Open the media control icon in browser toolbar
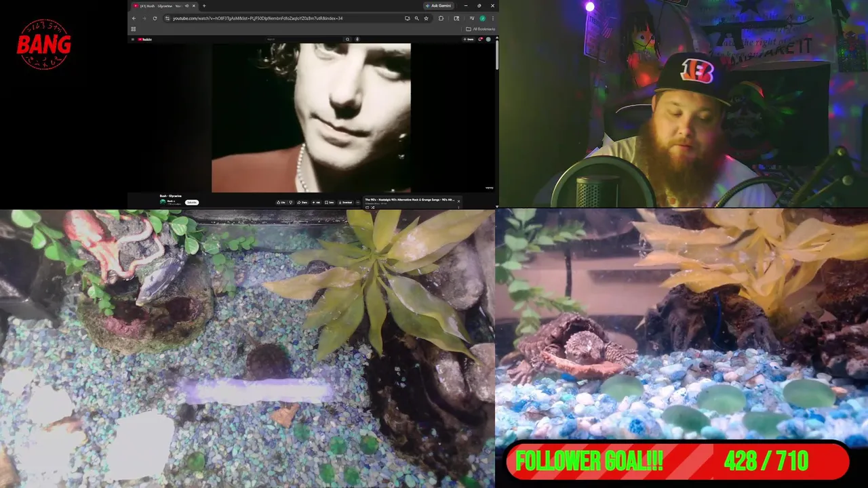Viewport: 868px width, 488px height. pos(472,18)
